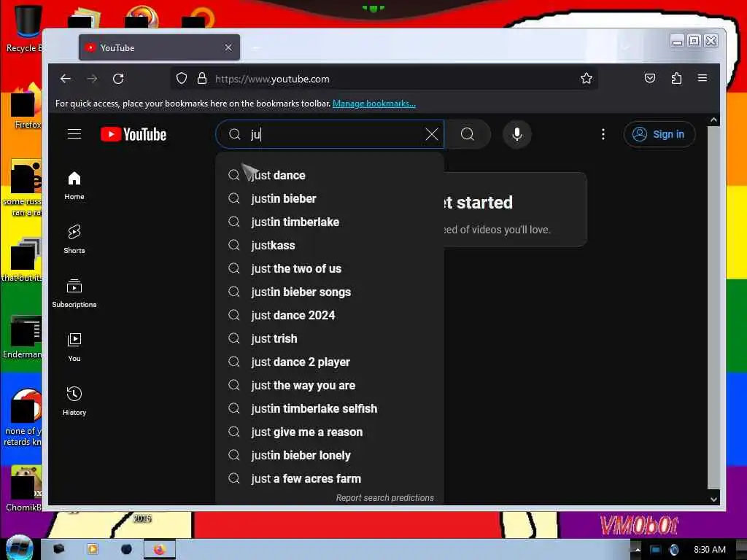
Task: Show hidden system tray icons
Action: [x=638, y=550]
